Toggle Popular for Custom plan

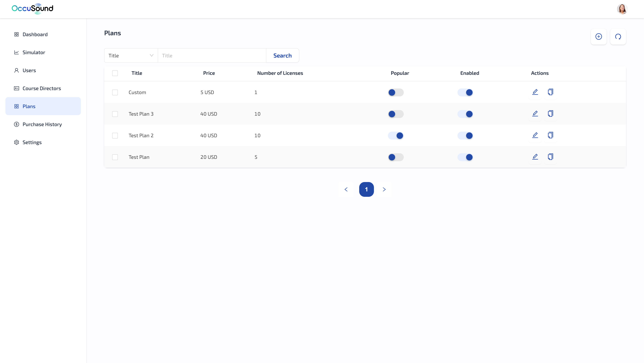coord(396,92)
